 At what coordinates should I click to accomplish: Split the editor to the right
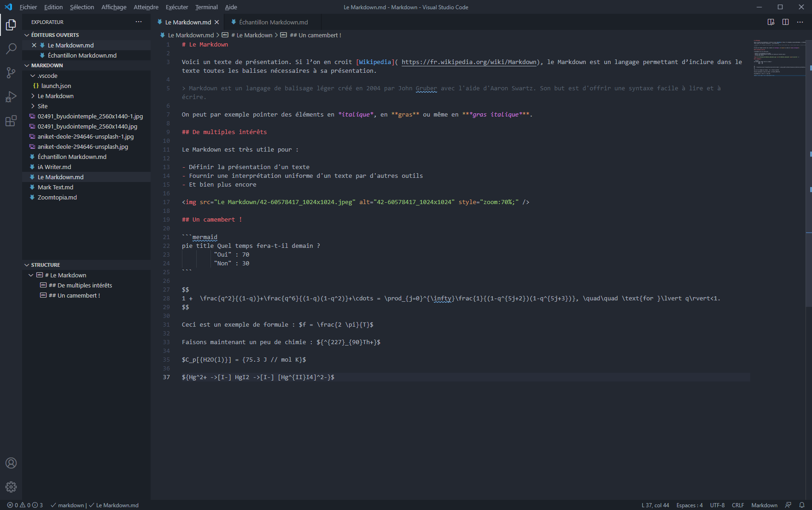(786, 22)
